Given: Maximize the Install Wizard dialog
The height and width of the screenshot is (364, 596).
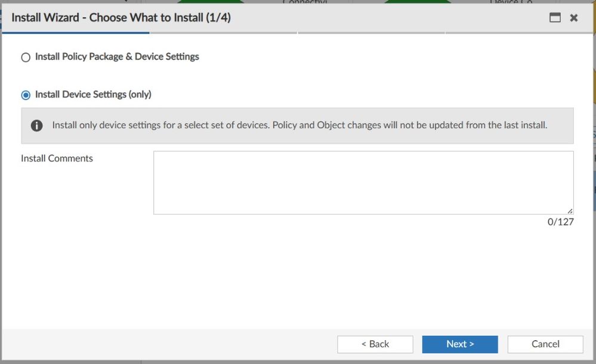Looking at the screenshot, I should click(x=555, y=18).
